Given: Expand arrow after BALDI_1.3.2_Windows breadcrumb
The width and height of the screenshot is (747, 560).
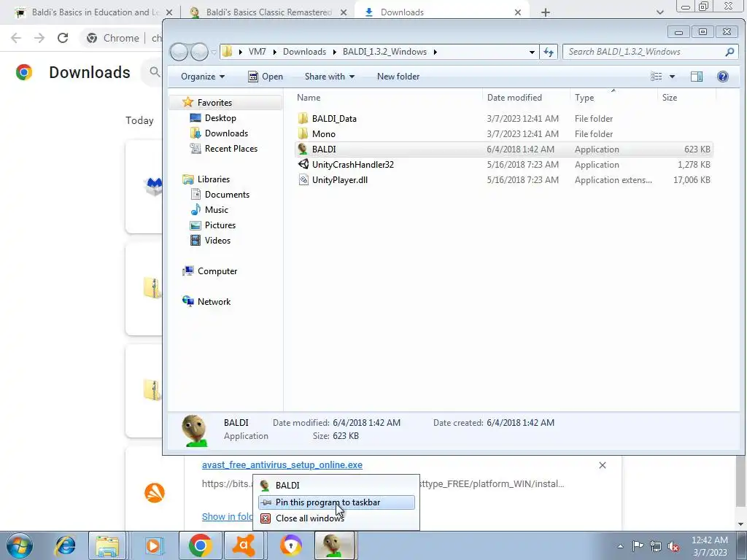Looking at the screenshot, I should (435, 52).
